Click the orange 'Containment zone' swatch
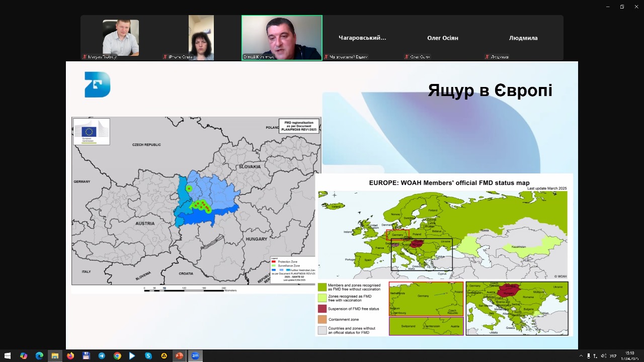Image resolution: width=644 pixels, height=362 pixels. [x=323, y=319]
